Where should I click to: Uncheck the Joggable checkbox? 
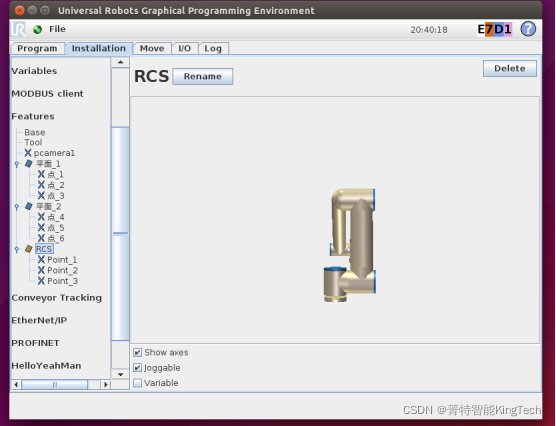pyautogui.click(x=138, y=367)
